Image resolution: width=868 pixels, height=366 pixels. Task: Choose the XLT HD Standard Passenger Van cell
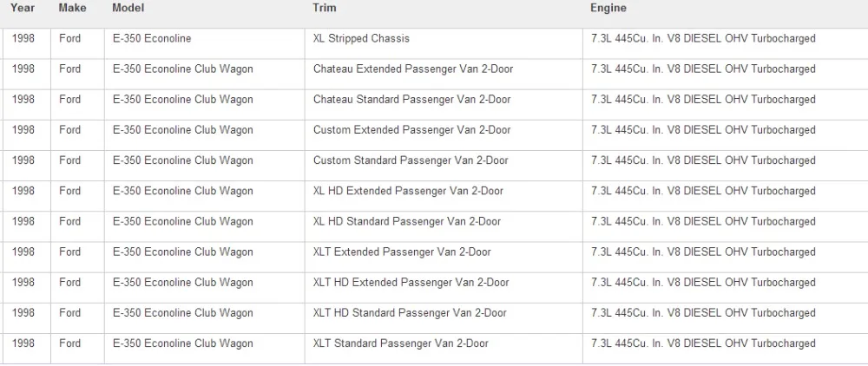410,312
